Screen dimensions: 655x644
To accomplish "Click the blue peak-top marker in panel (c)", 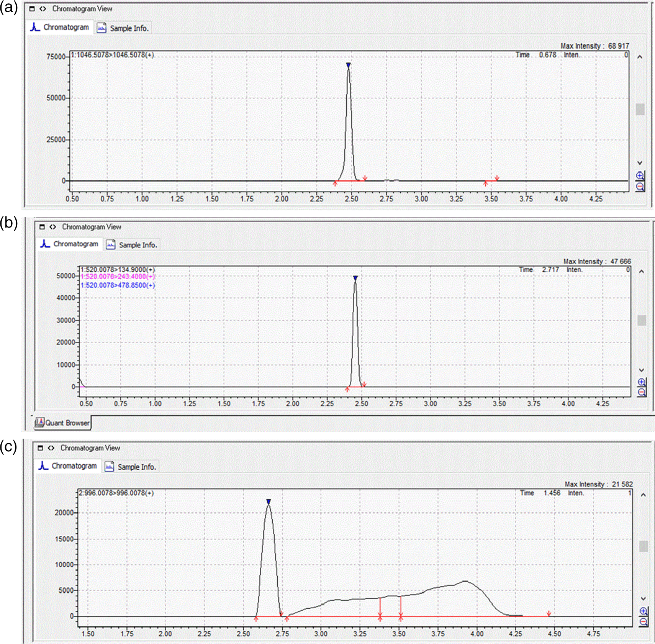I will coord(269,501).
